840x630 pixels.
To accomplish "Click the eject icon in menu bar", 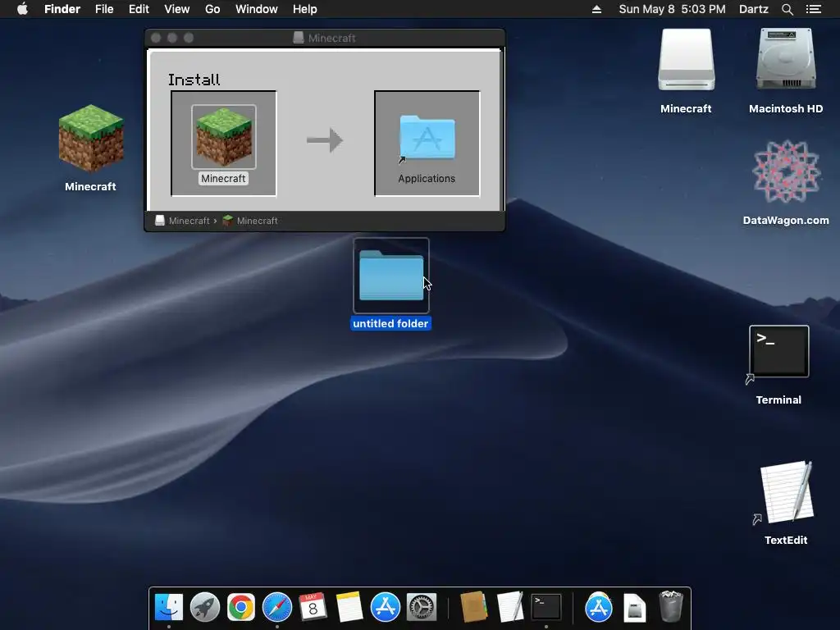I will (596, 9).
